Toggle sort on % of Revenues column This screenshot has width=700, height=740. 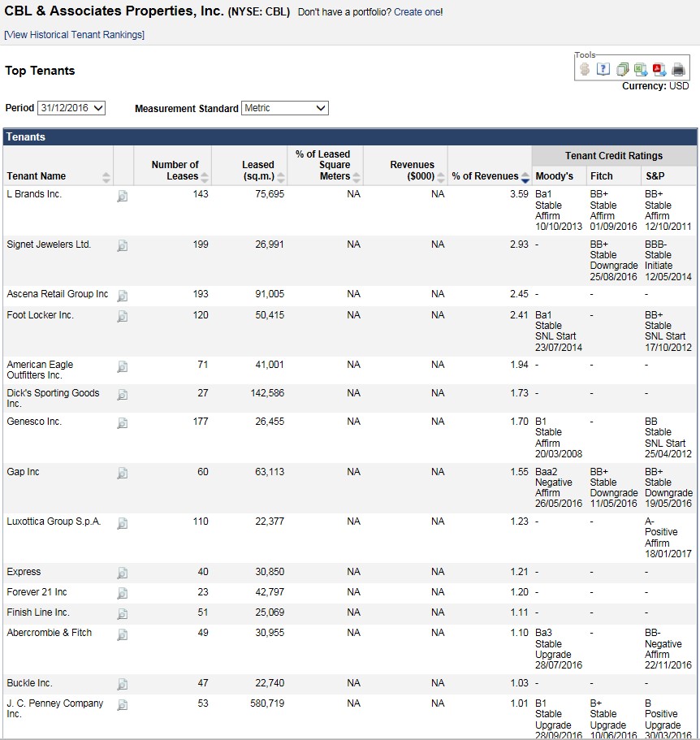click(525, 177)
